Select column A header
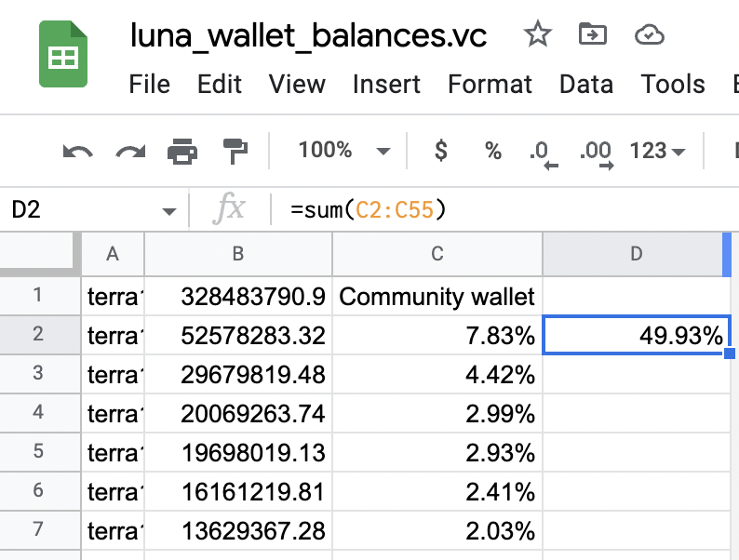 coord(113,254)
